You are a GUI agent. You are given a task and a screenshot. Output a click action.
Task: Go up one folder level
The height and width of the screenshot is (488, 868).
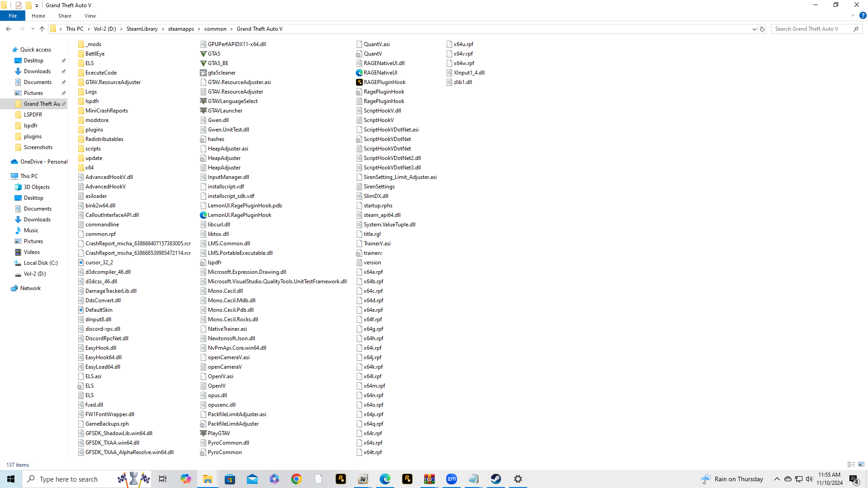(42, 29)
